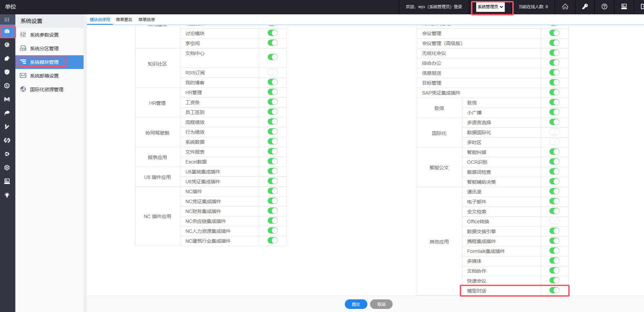
Task: Toggle the NC财务集成插件 switch
Action: click(x=273, y=211)
